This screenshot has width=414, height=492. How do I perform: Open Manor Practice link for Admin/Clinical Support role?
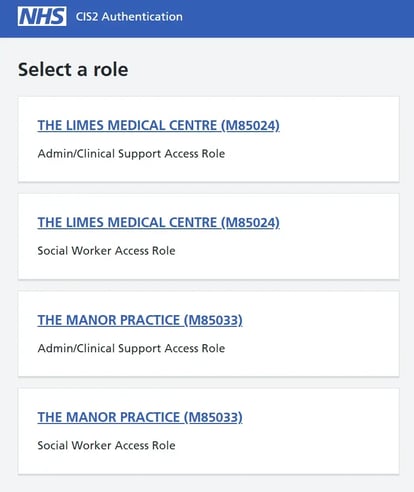coord(140,320)
